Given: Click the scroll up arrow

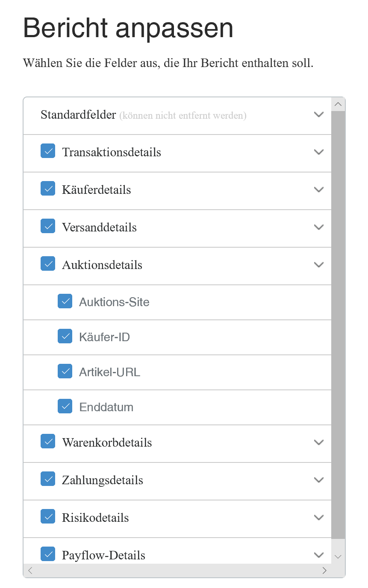Looking at the screenshot, I should pos(338,104).
